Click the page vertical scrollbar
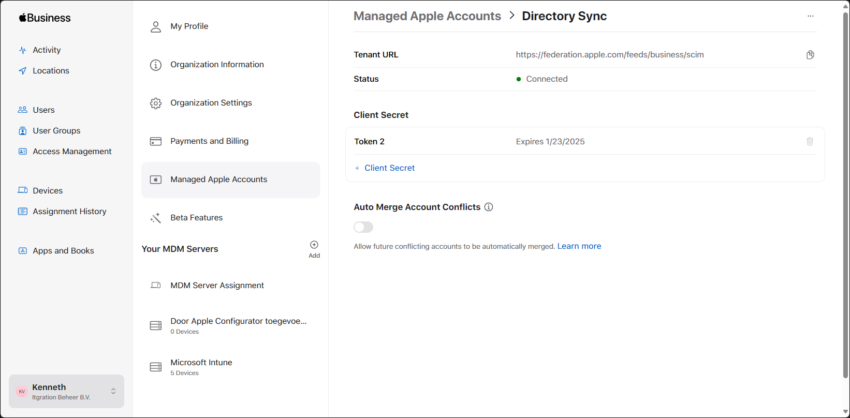The image size is (850, 418). [846, 195]
